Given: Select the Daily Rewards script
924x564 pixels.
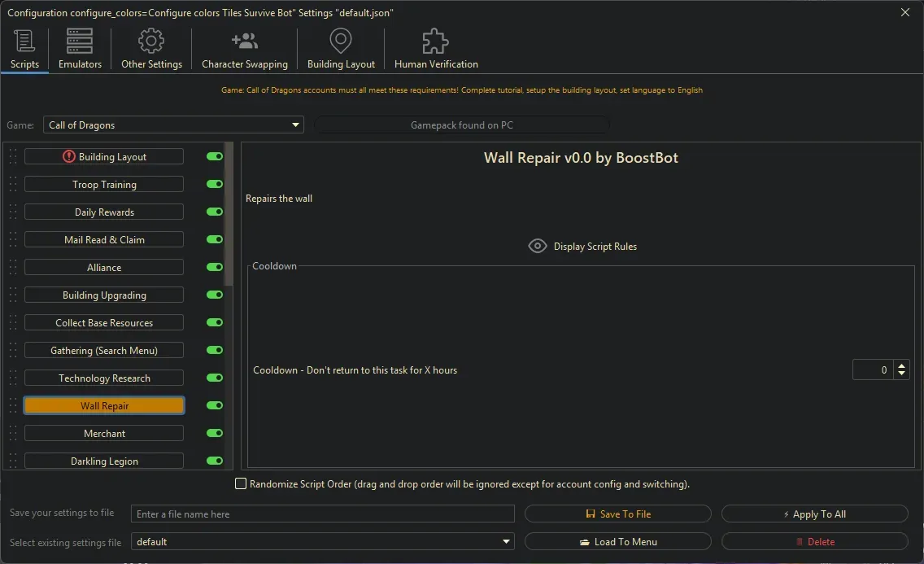Looking at the screenshot, I should coord(103,212).
